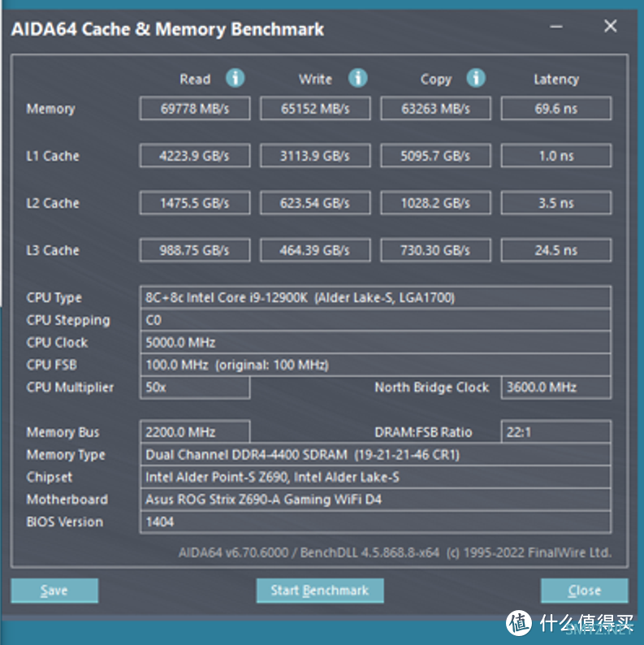The image size is (644, 645).
Task: Click the CPU Clock label
Action: (57, 343)
